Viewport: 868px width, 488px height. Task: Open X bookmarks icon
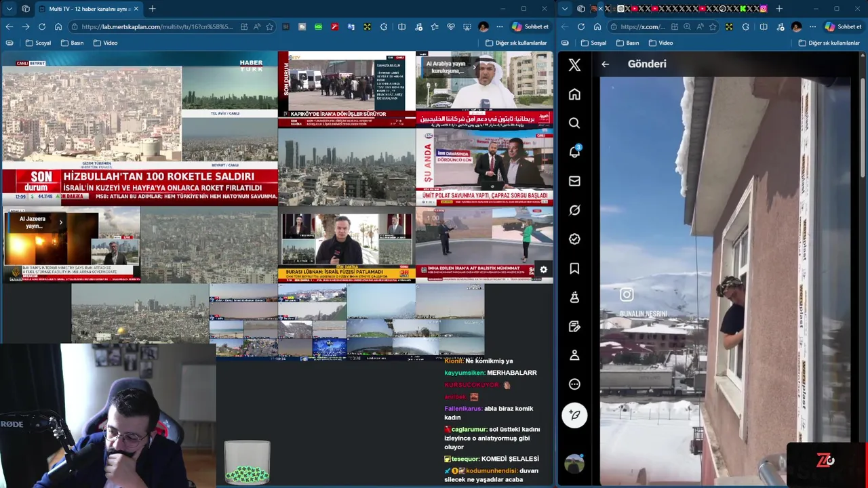[x=574, y=268]
